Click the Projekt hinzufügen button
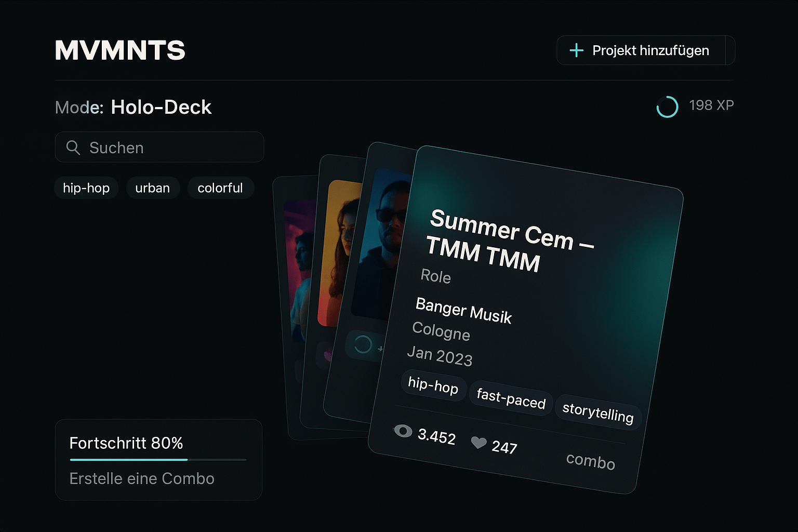The width and height of the screenshot is (798, 532). [x=645, y=50]
